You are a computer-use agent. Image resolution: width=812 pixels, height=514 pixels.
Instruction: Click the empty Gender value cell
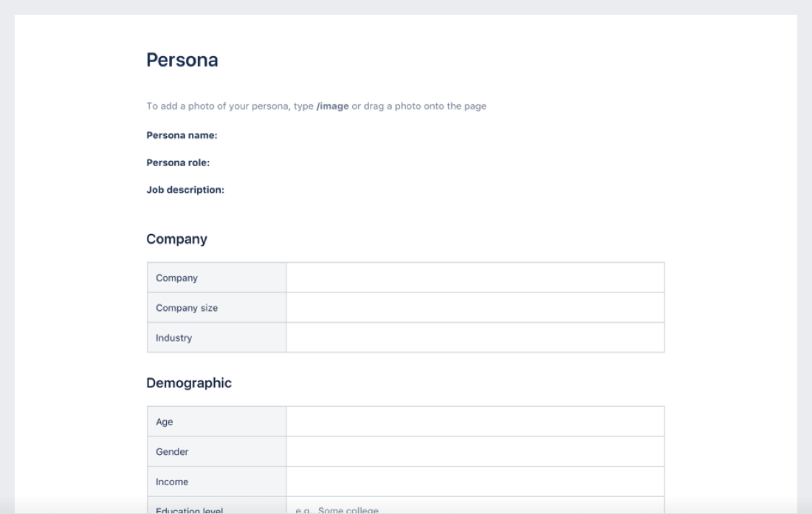pos(475,451)
